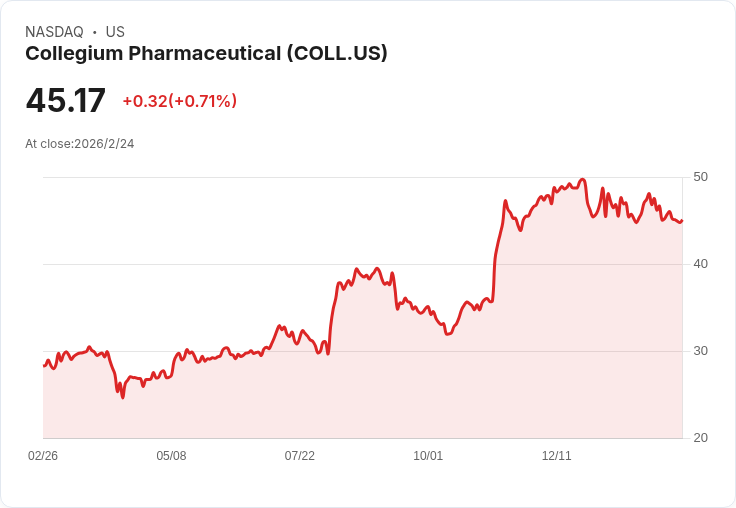Click the dot separator between NASDAQ and US
The width and height of the screenshot is (736, 508).
pos(95,32)
